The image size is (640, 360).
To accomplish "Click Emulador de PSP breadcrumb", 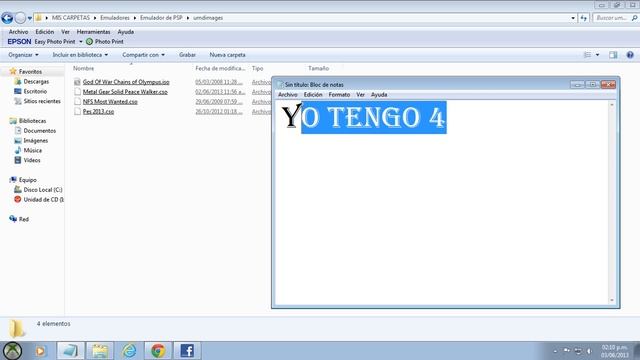I will pyautogui.click(x=161, y=18).
